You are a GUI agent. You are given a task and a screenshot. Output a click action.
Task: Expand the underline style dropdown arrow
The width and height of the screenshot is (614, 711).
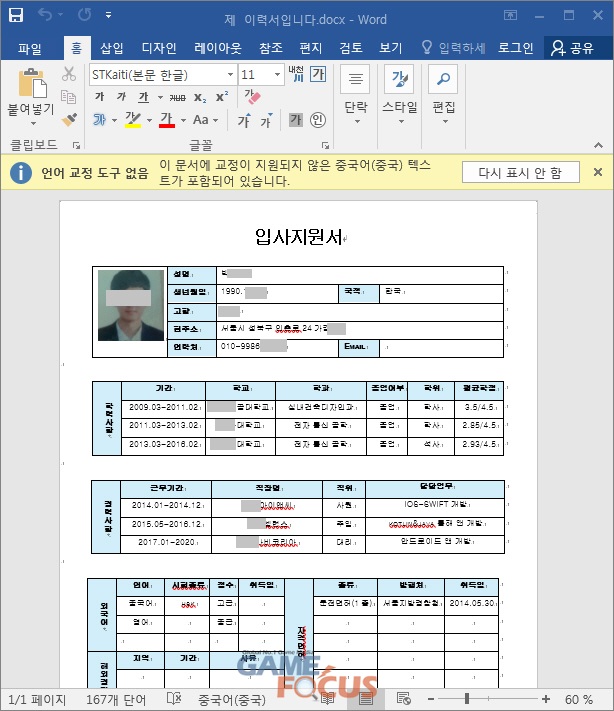pyautogui.click(x=160, y=97)
